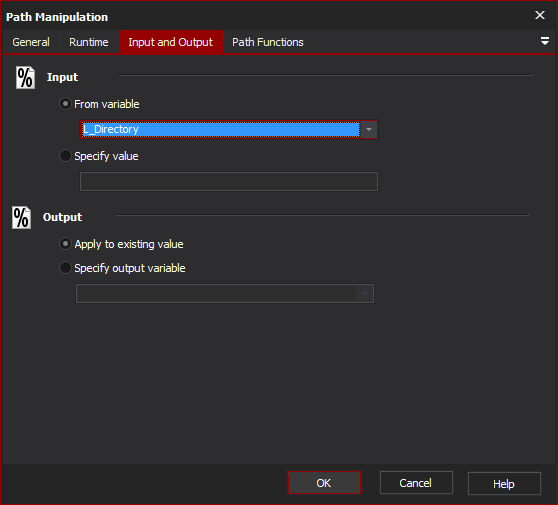558x505 pixels.
Task: Click the output variable combo box field
Action: [225, 294]
